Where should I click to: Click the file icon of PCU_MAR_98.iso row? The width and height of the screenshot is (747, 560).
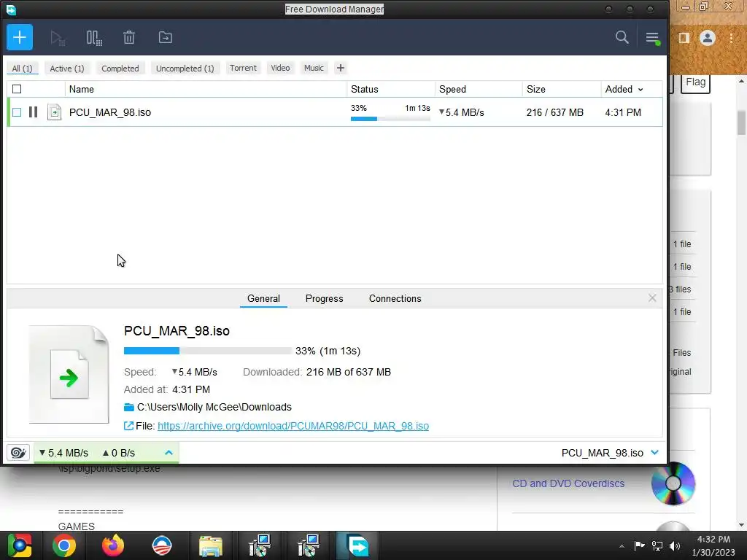[x=54, y=112]
